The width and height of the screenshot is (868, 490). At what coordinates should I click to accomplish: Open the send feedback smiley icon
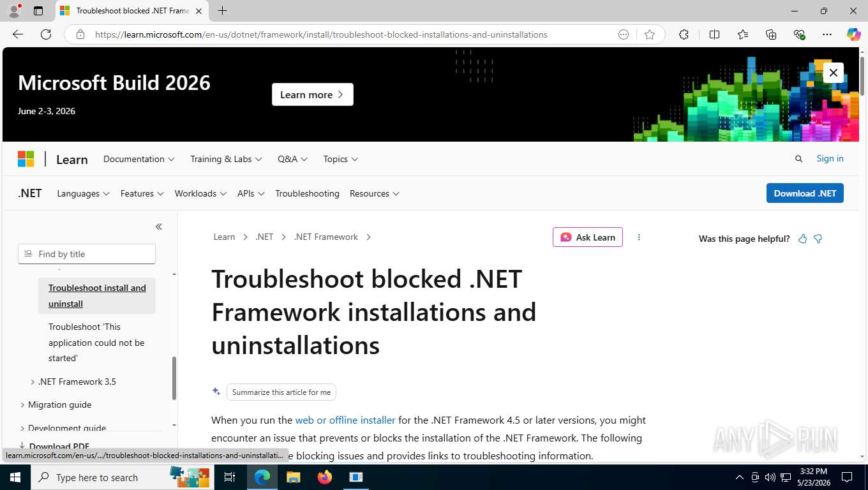coord(624,34)
